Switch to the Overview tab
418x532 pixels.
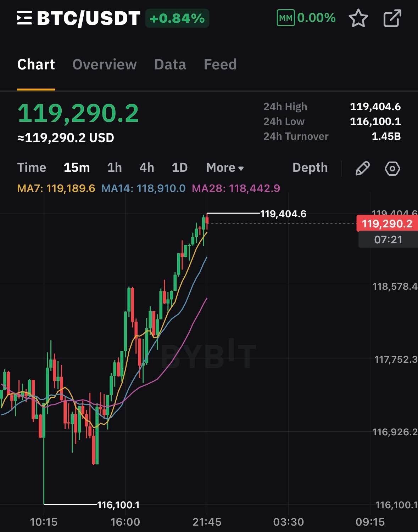point(105,64)
